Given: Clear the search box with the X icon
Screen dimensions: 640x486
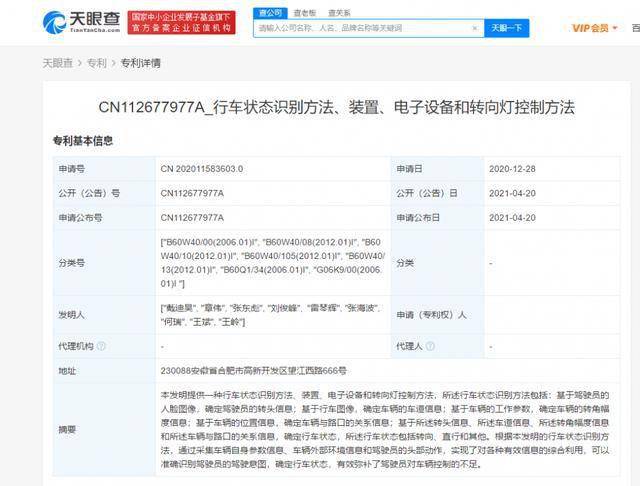Looking at the screenshot, I should [475, 28].
